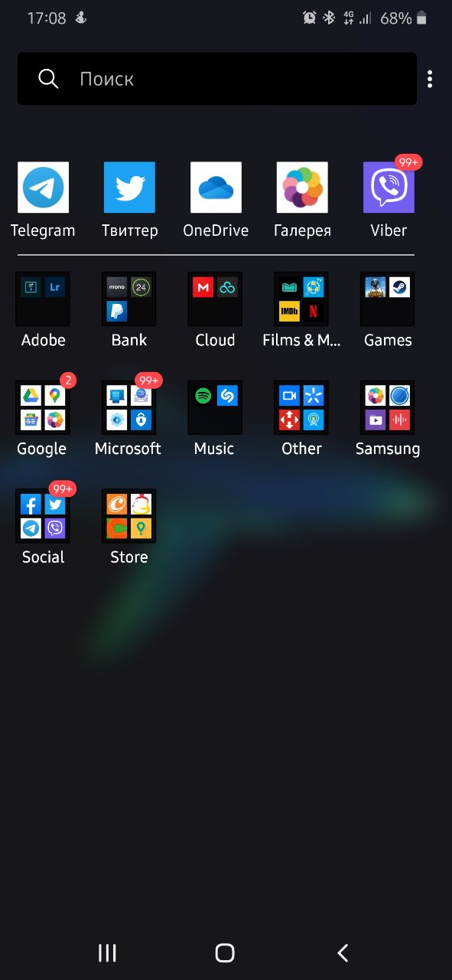This screenshot has height=980, width=452.
Task: Launch the Viber app
Action: 389,188
